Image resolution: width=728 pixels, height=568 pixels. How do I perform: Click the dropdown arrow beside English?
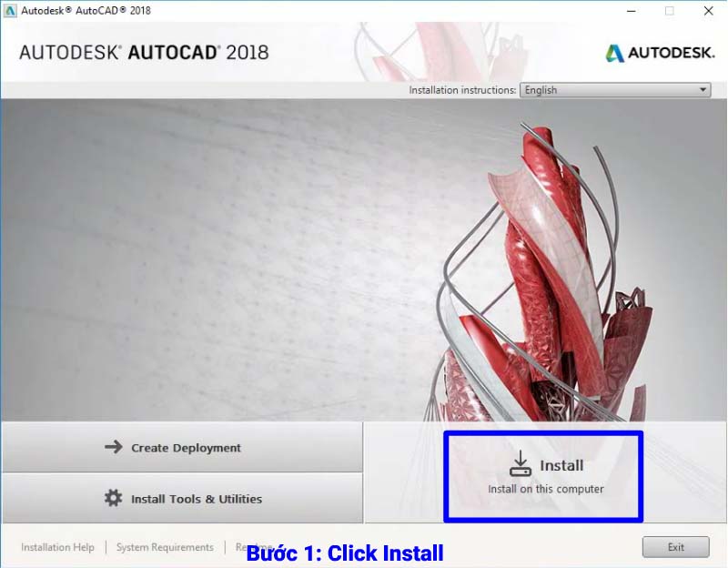[x=703, y=89]
